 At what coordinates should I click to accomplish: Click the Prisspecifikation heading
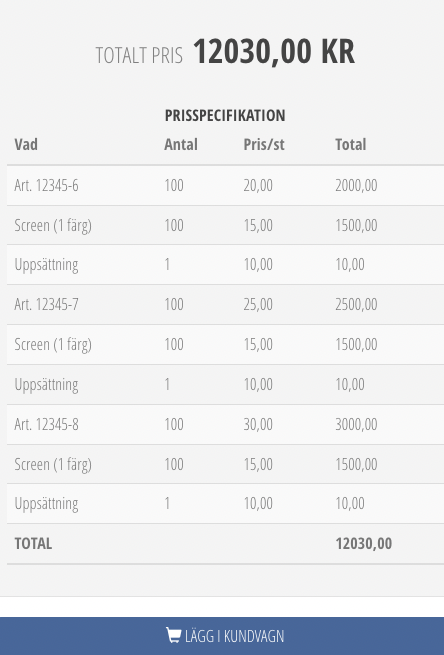(x=225, y=115)
